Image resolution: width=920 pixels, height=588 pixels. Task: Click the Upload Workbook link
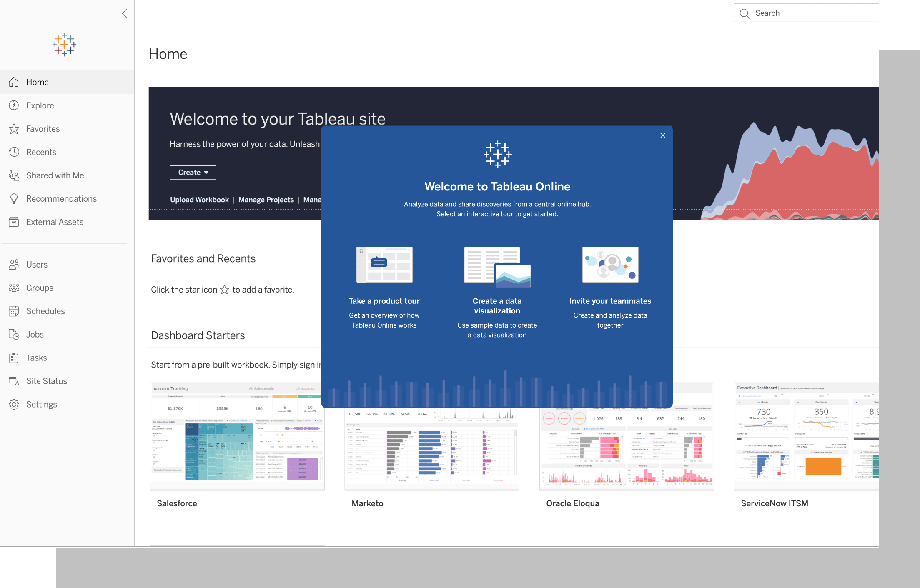tap(199, 200)
